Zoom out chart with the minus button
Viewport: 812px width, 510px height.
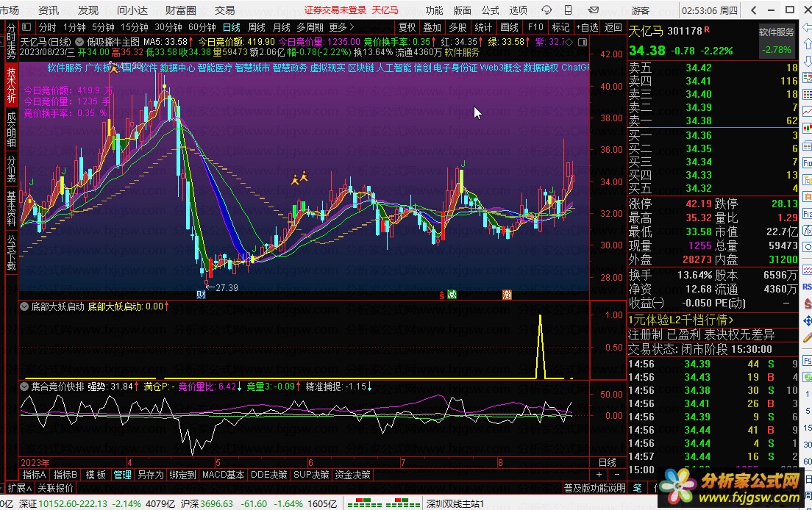[x=617, y=474]
